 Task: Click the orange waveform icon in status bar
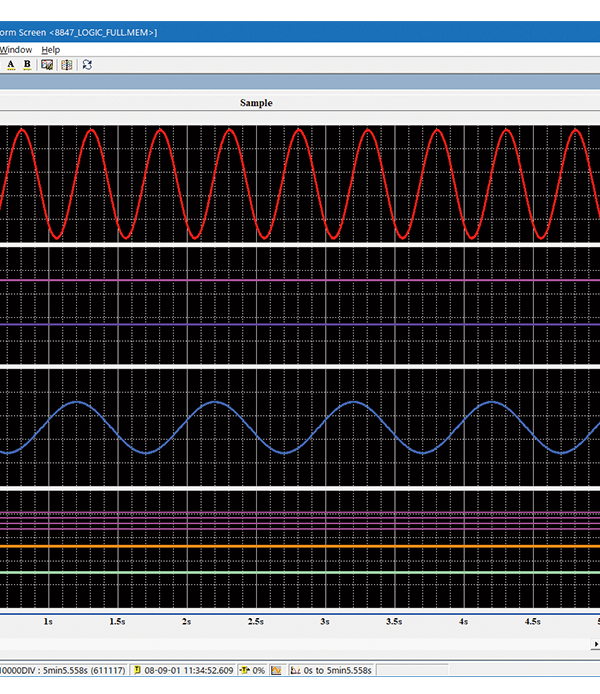(x=277, y=670)
